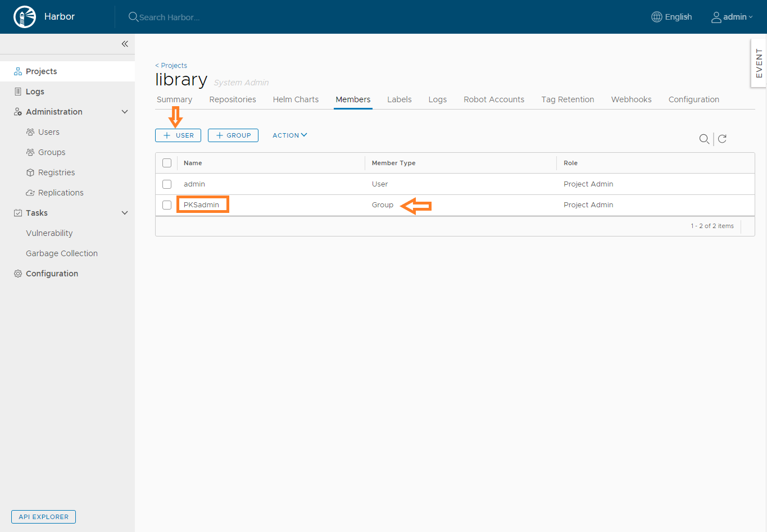Collapse the sidebar with double-chevron icon
Viewport: 767px width, 532px height.
pos(125,44)
